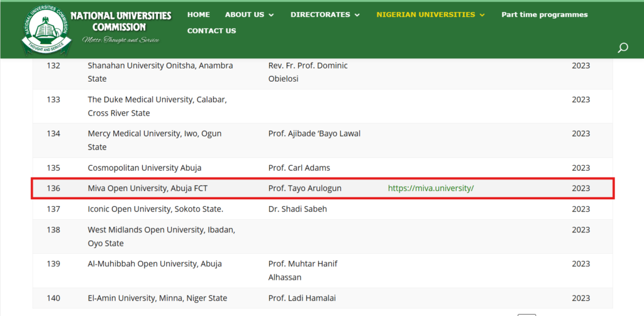
Task: Select Prof. Ladi Hamalai cell
Action: click(x=302, y=298)
